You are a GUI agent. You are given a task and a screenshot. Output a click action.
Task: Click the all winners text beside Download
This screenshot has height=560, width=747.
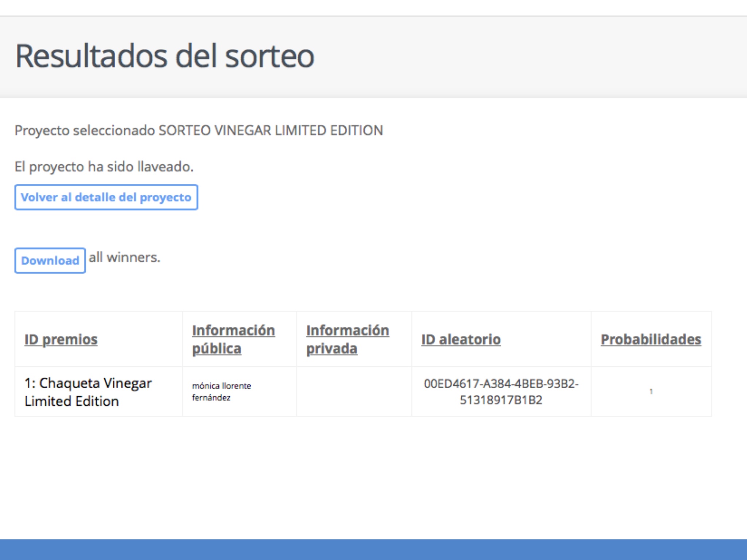tap(124, 257)
